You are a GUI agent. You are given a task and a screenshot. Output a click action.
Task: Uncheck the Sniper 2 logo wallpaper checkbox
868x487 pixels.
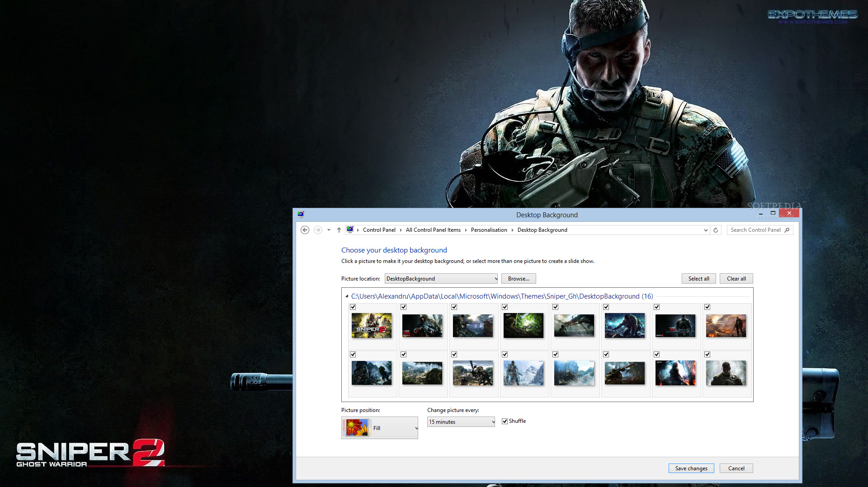[x=353, y=307]
